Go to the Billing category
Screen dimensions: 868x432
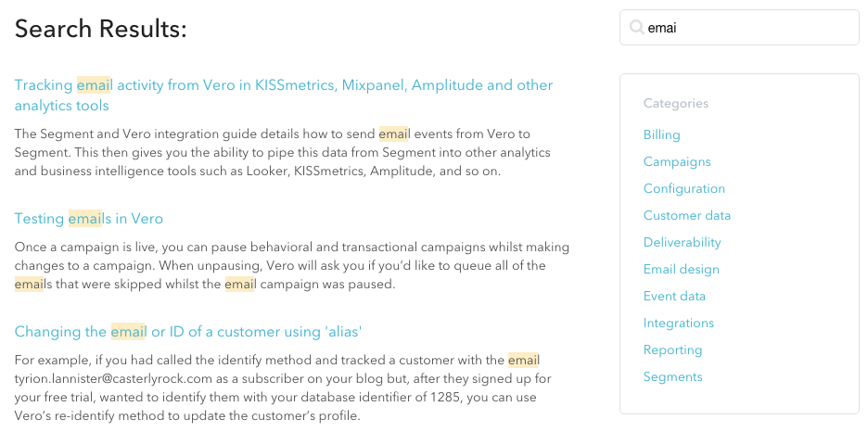click(x=661, y=134)
